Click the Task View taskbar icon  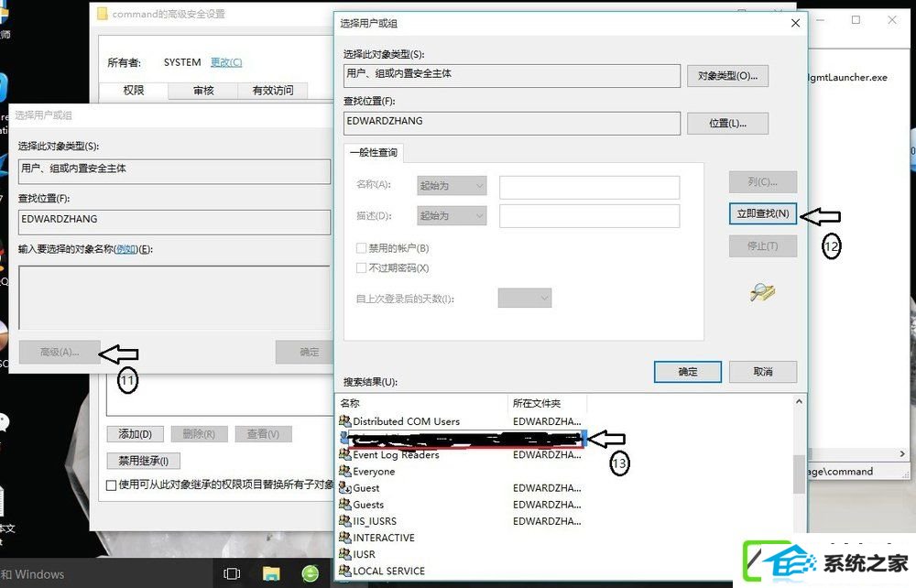[x=232, y=574]
